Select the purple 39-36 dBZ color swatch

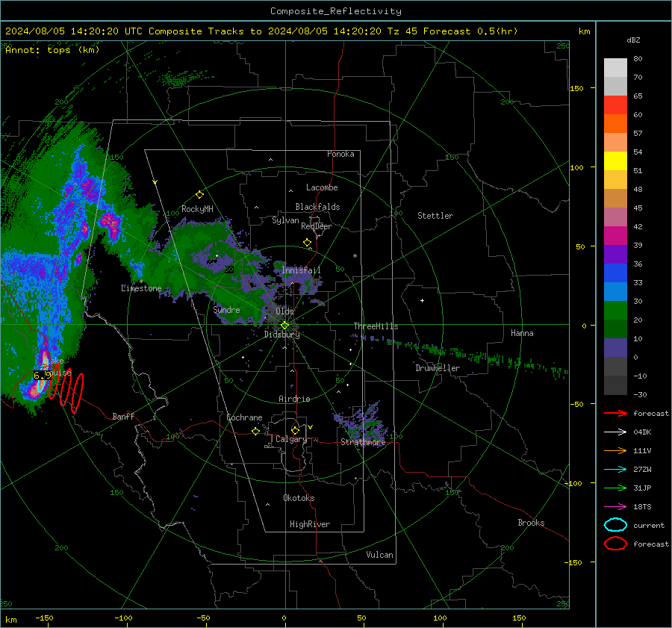click(615, 255)
